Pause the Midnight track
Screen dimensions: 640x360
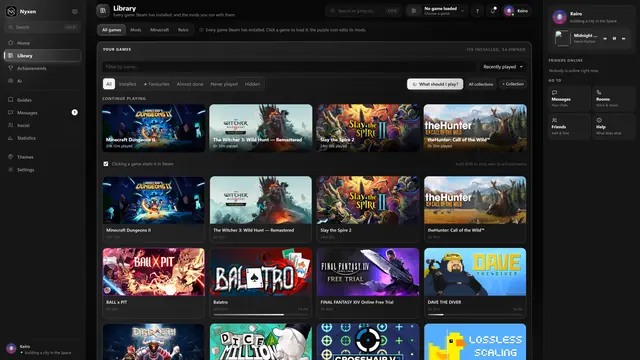[614, 38]
